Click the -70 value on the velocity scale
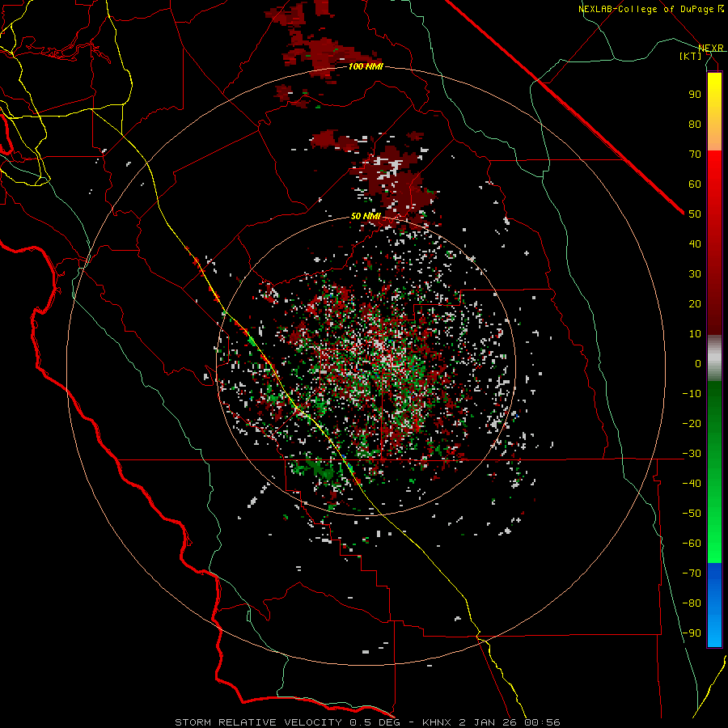This screenshot has height=728, width=728. click(692, 574)
